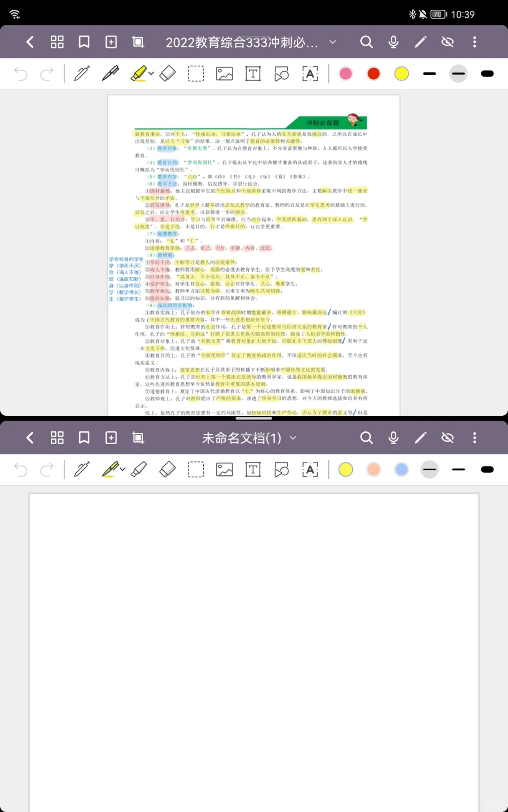The image size is (508, 812).
Task: Go back in 未命名文档(1) window
Action: click(x=30, y=438)
